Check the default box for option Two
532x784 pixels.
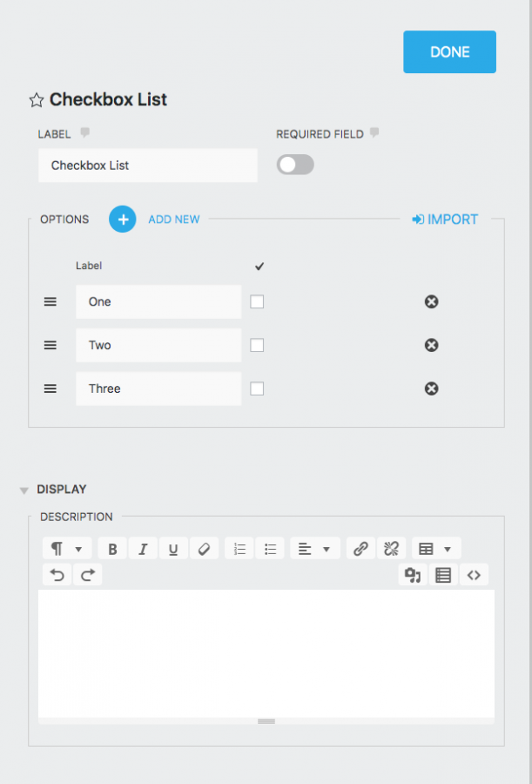[257, 345]
